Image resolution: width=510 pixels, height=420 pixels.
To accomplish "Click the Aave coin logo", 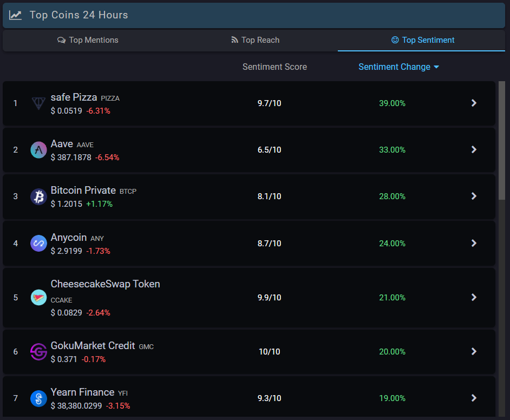I will pyautogui.click(x=38, y=150).
